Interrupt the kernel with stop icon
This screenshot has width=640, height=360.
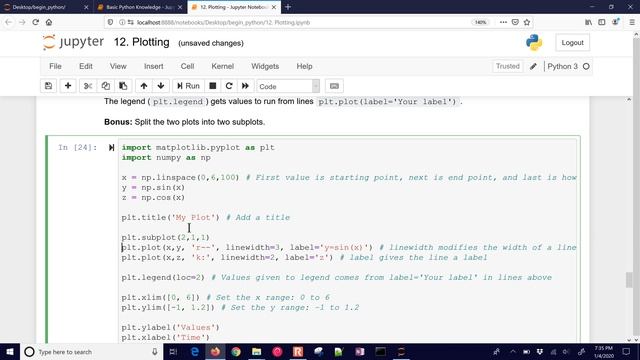click(x=213, y=86)
